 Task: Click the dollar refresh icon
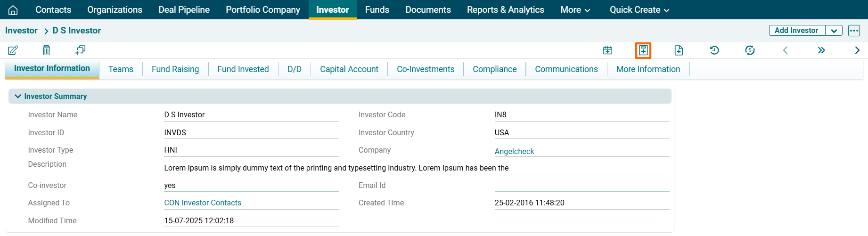[x=750, y=50]
